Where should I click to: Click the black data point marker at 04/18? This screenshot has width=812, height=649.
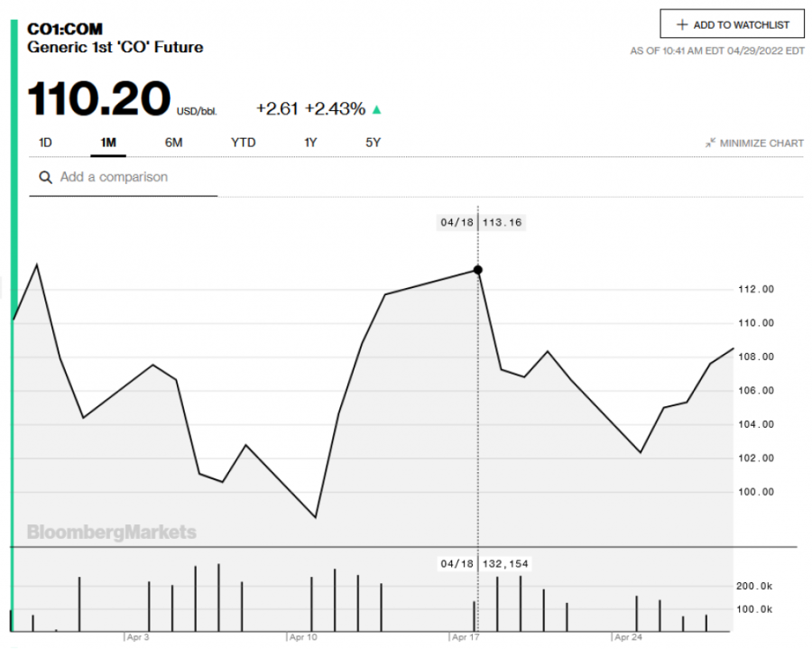click(478, 270)
